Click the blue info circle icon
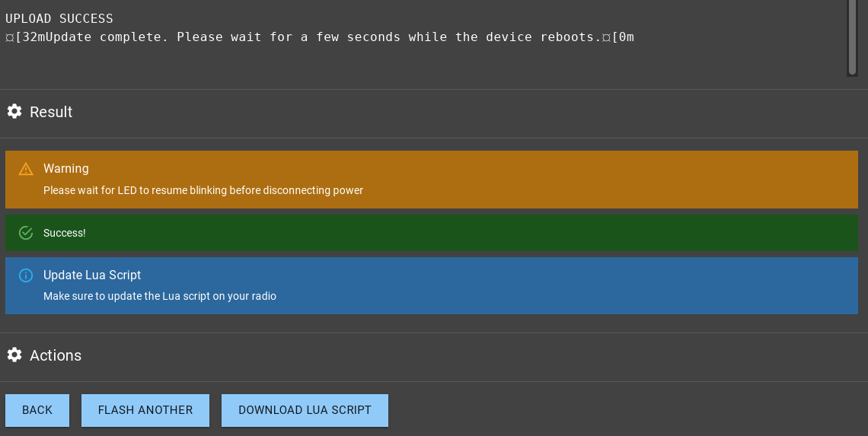Image resolution: width=868 pixels, height=436 pixels. click(26, 275)
